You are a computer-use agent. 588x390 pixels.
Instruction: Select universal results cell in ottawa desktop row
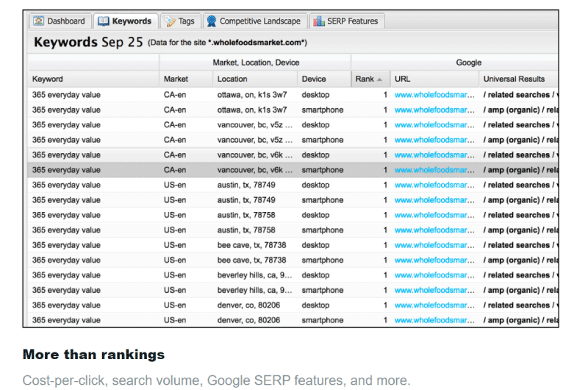(520, 95)
